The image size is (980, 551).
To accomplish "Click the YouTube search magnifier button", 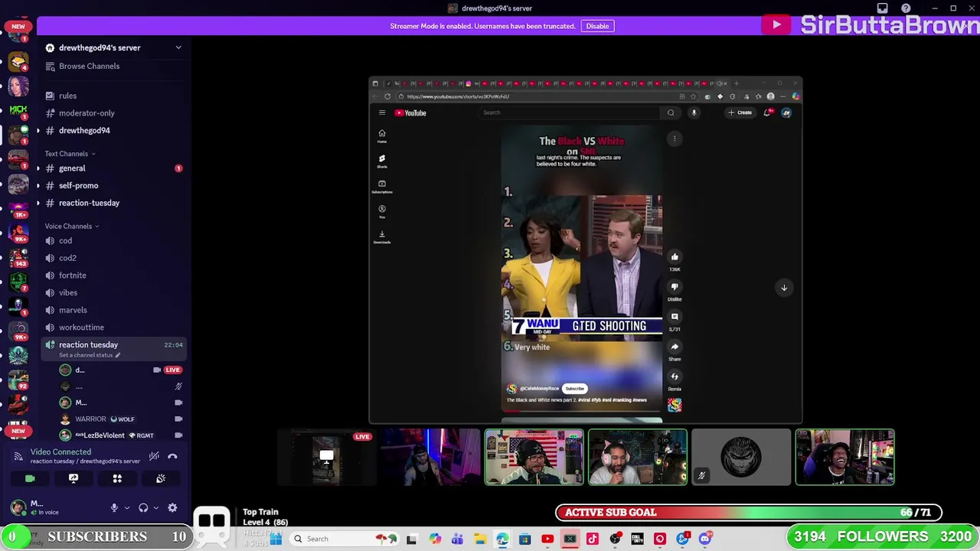I will click(671, 112).
